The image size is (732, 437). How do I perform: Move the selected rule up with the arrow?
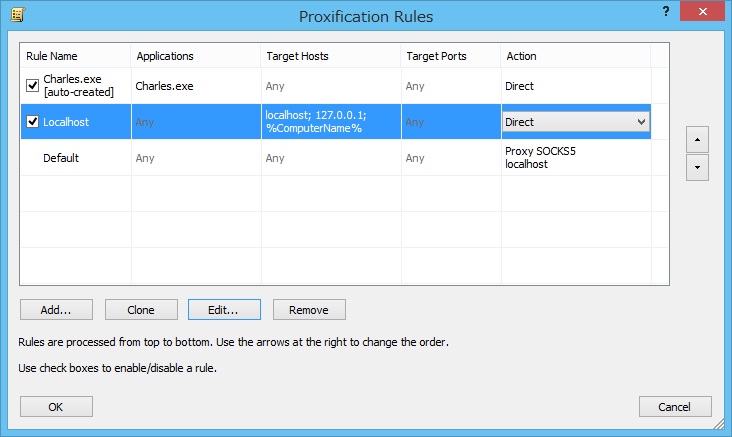point(698,139)
